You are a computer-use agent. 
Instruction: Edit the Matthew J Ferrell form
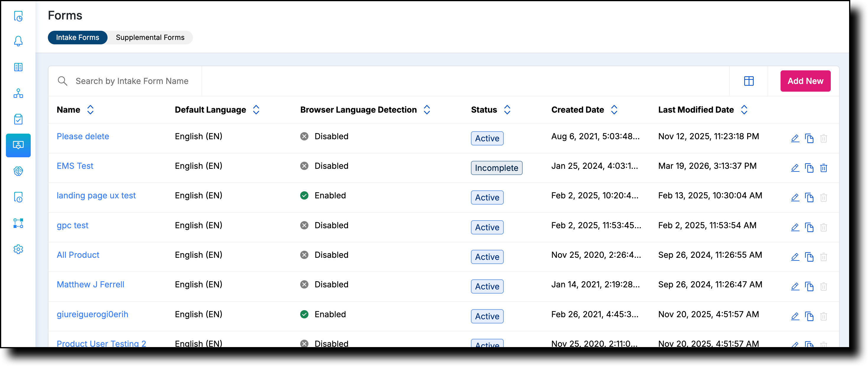tap(795, 287)
